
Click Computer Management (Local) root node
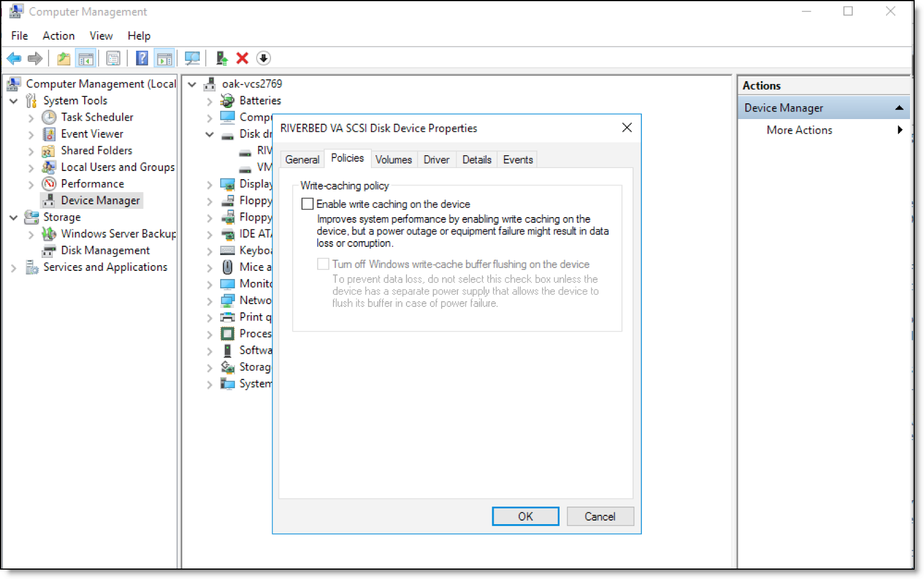coord(100,84)
